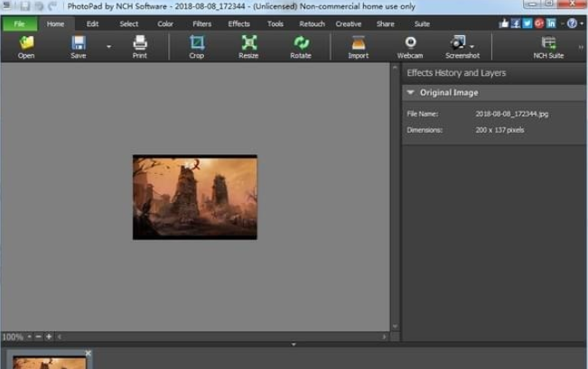588x369 pixels.
Task: Open the zoom level dropdown arrow
Action: [x=29, y=337]
